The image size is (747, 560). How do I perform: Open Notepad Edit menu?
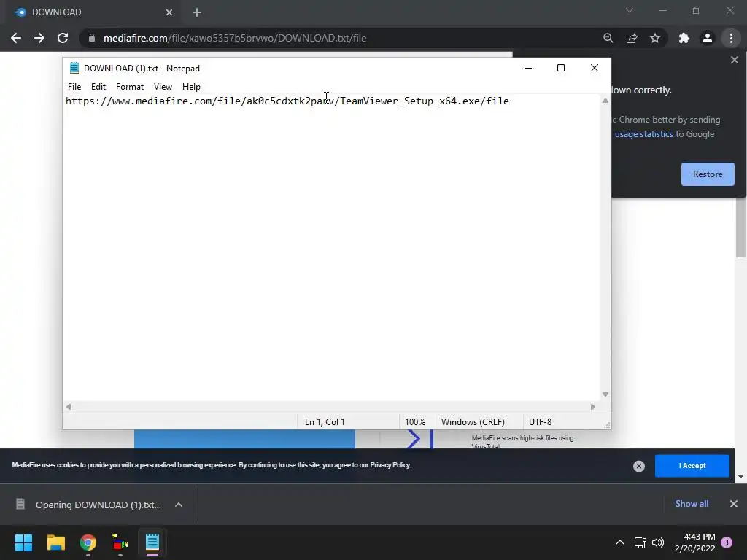pos(98,87)
